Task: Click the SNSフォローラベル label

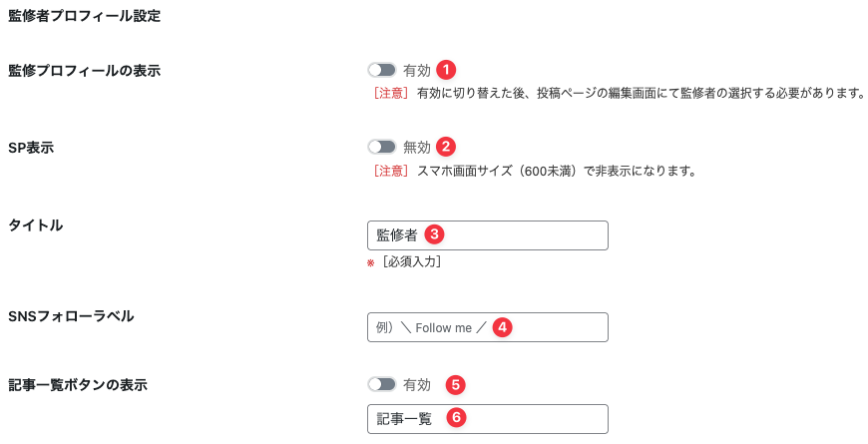Action: tap(71, 317)
